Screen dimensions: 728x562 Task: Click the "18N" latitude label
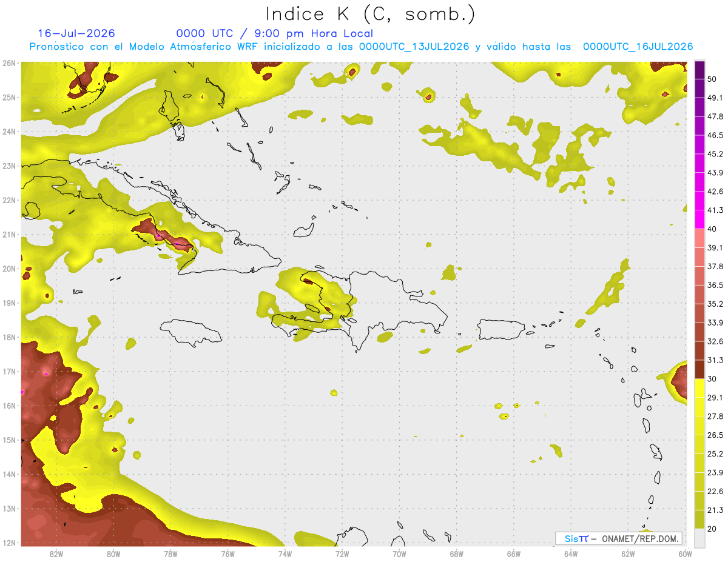[x=9, y=337]
